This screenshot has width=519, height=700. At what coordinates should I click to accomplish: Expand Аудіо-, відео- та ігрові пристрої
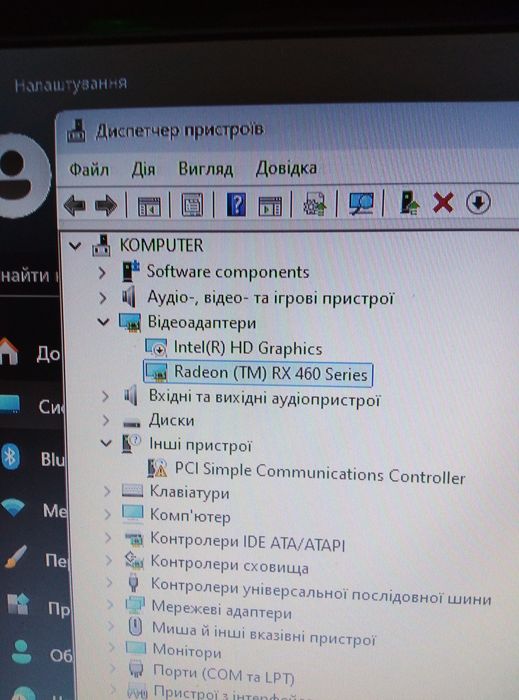click(x=103, y=298)
